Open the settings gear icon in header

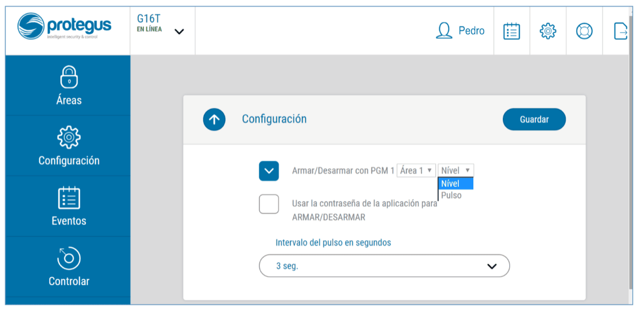tap(547, 31)
